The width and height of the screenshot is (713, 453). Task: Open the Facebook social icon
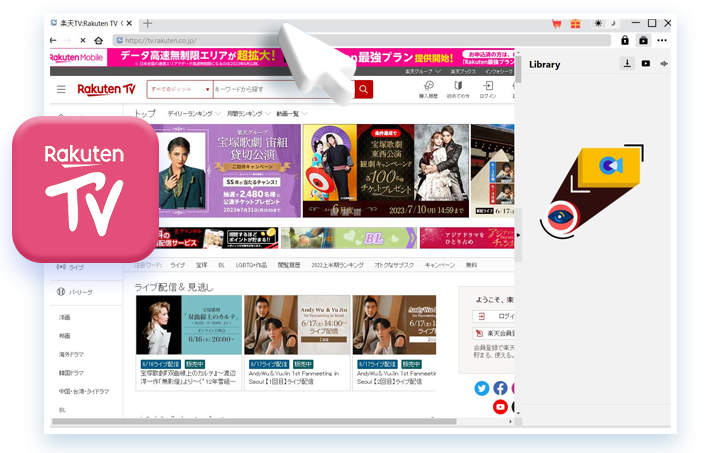coord(500,388)
